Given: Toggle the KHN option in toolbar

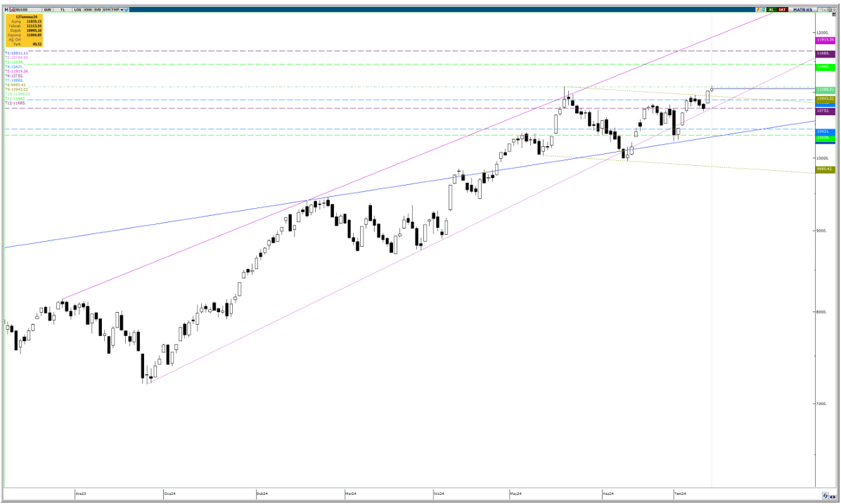Looking at the screenshot, I should pyautogui.click(x=87, y=10).
